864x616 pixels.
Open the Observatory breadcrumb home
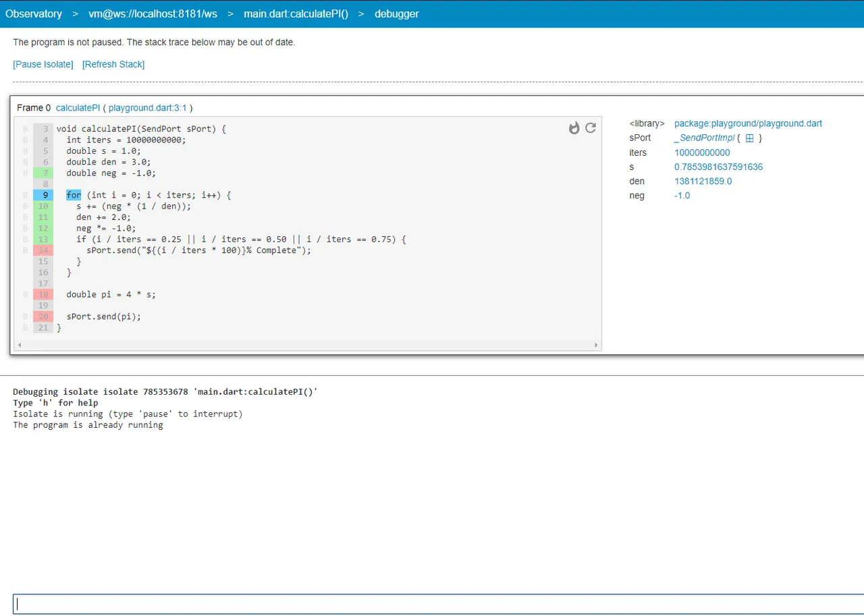pyautogui.click(x=34, y=13)
